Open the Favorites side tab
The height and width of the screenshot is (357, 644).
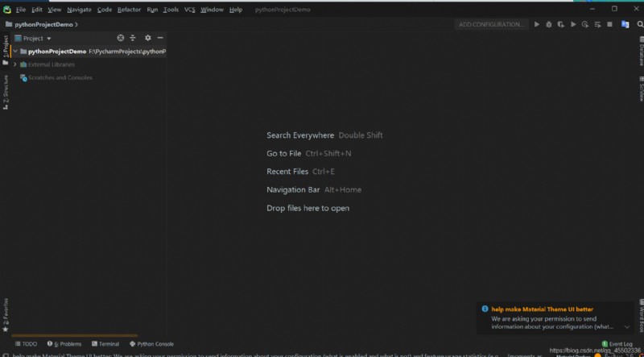coord(6,315)
